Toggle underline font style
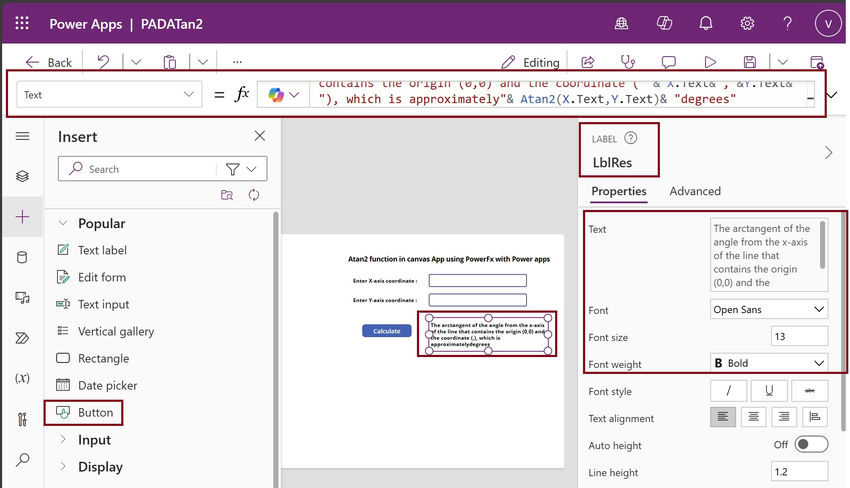The width and height of the screenshot is (850, 488). (769, 390)
